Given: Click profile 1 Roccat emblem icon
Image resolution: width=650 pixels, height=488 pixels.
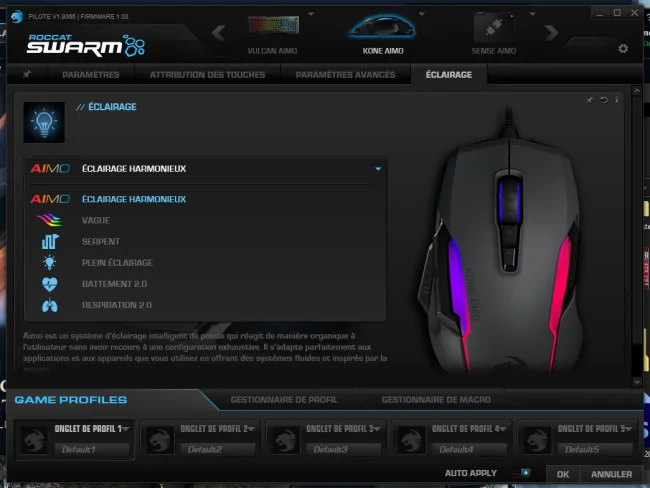Looking at the screenshot, I should pos(34,440).
